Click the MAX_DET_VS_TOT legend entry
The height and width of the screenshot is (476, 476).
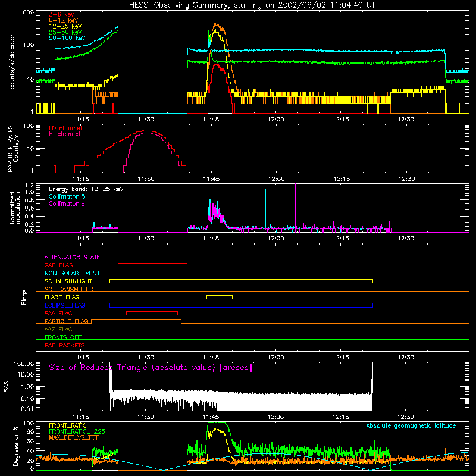73,437
